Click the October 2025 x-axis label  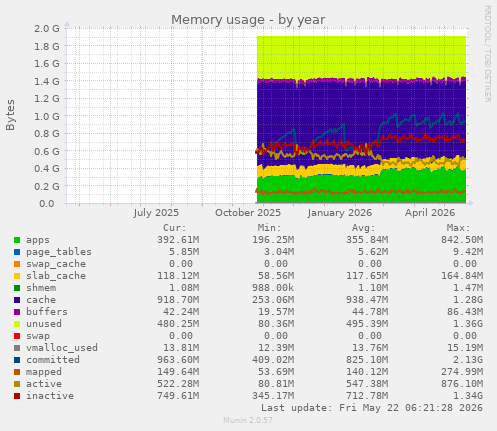click(248, 213)
